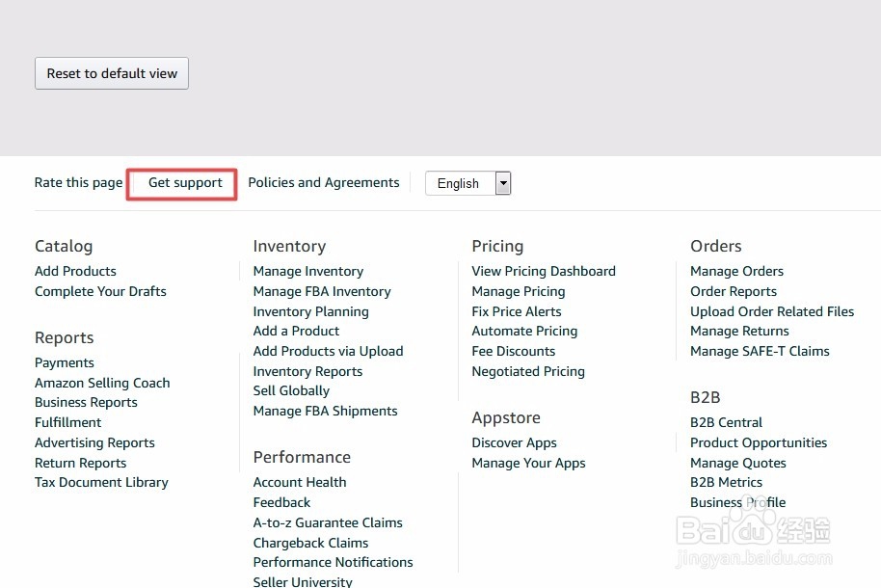Image resolution: width=881 pixels, height=588 pixels.
Task: Click the Orders section heading
Action: [716, 246]
